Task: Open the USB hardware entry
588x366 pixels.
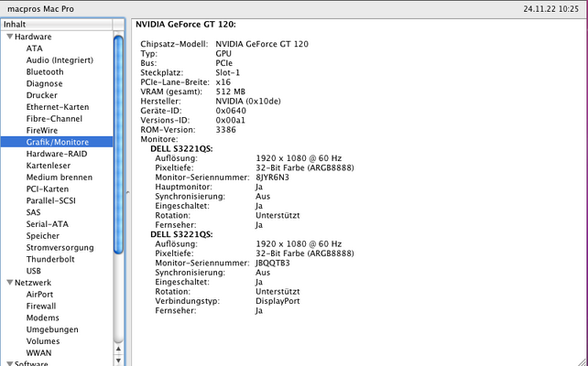Action: tap(33, 271)
